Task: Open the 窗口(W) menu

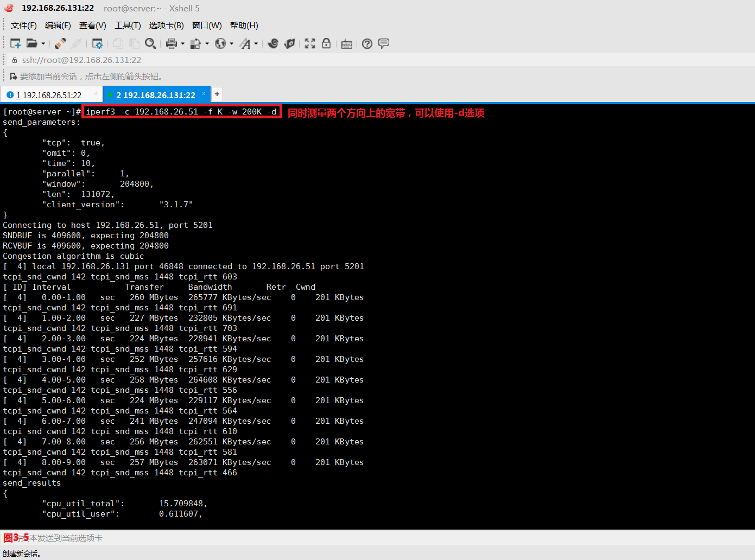Action: tap(207, 26)
